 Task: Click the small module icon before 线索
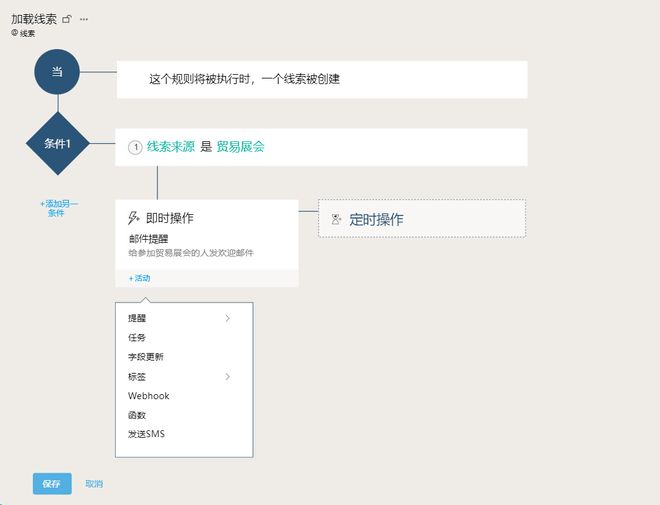coord(15,33)
